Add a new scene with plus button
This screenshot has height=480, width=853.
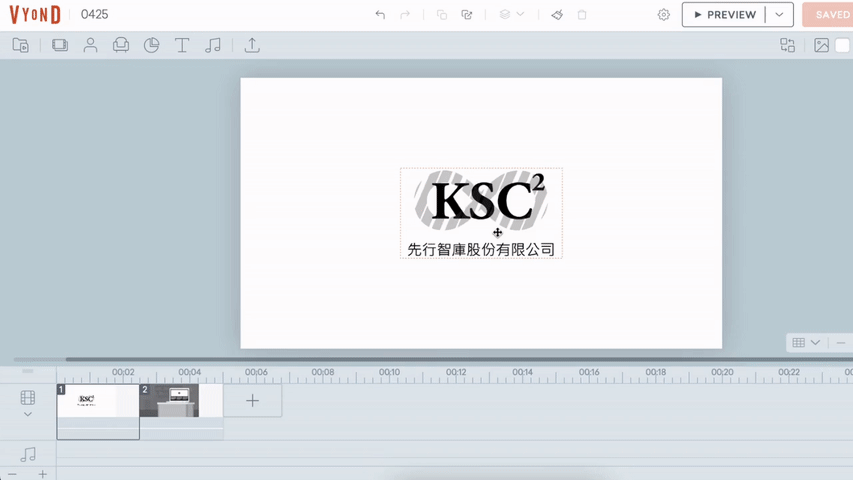click(x=252, y=401)
